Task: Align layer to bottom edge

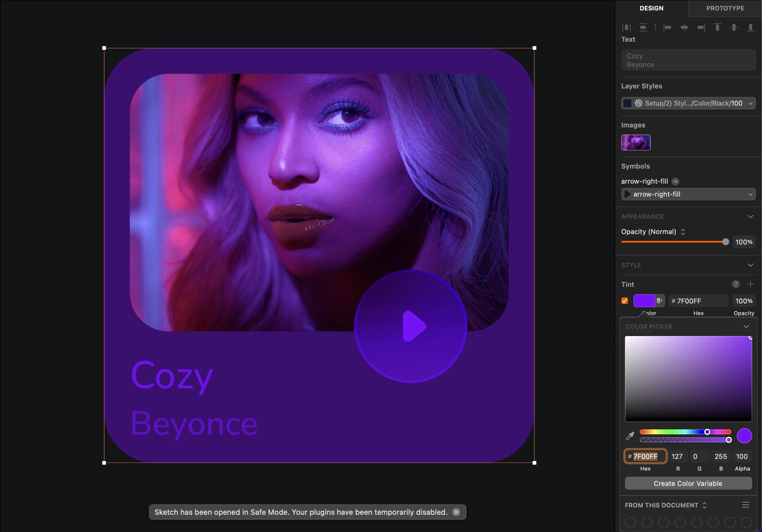Action: tap(750, 27)
